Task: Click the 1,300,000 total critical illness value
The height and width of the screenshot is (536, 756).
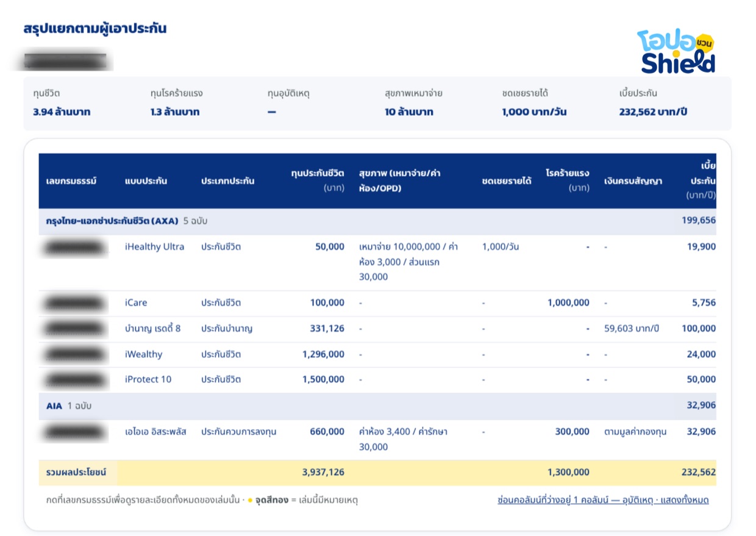Action: click(569, 473)
